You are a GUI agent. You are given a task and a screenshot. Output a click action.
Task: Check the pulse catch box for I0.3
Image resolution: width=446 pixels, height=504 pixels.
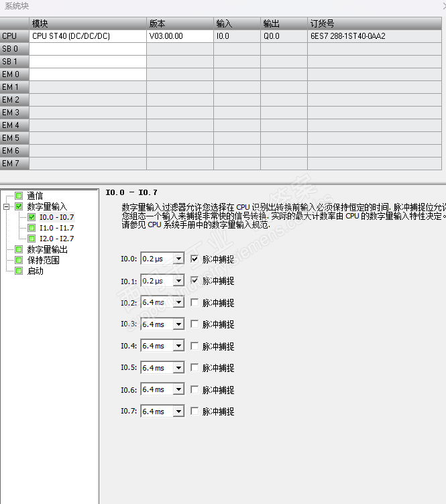pos(194,324)
